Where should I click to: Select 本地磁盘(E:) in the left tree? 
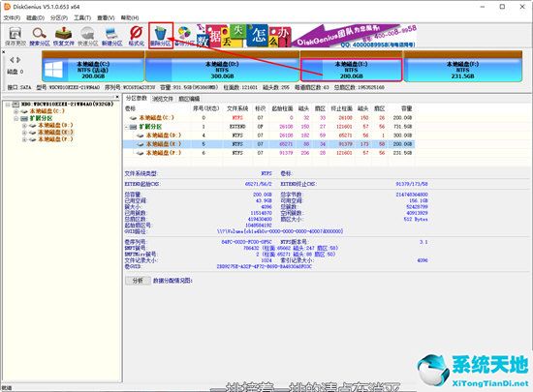(55, 132)
